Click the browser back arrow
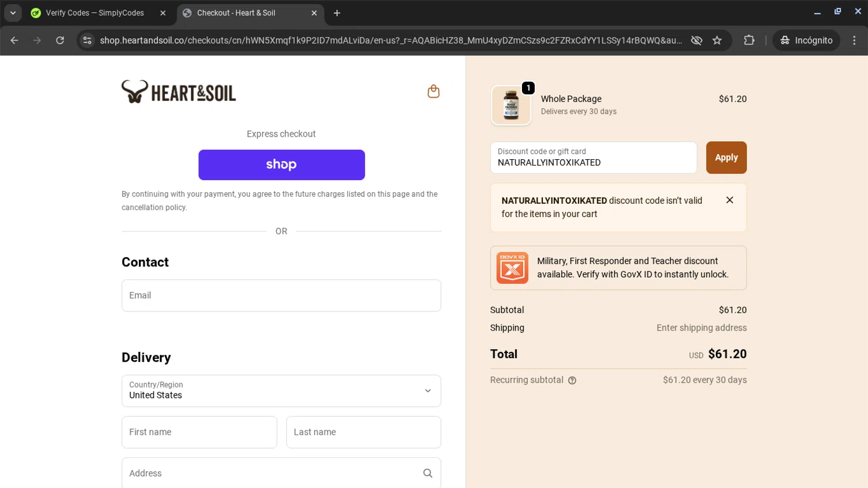Image resolution: width=868 pixels, height=488 pixels. click(14, 41)
